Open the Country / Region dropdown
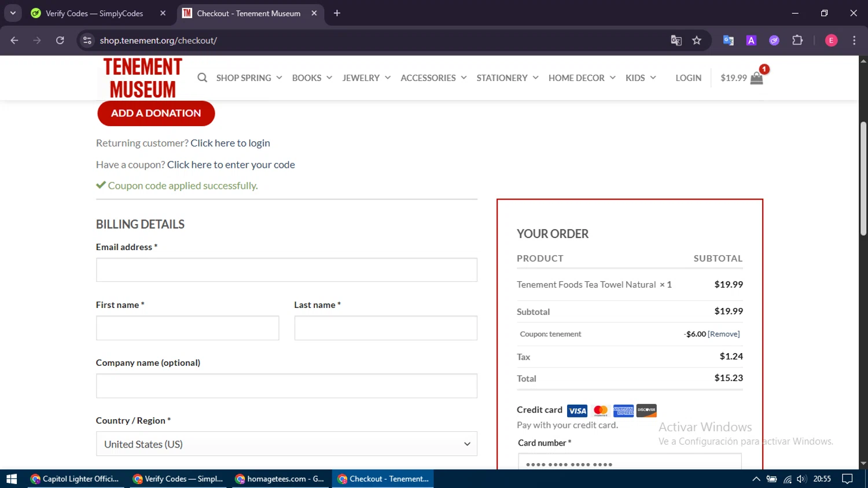Screen dimensions: 868x488 click(286, 444)
